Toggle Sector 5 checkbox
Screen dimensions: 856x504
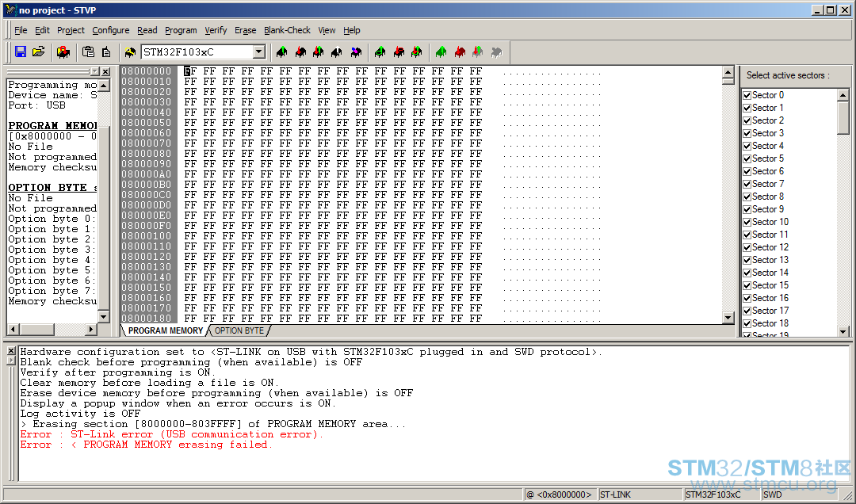tap(747, 158)
